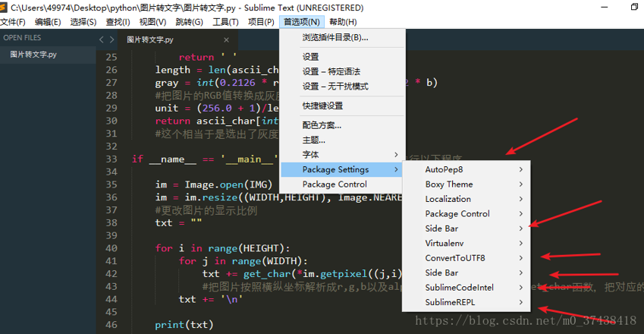Click the next tab arrow in sidebar header
The height and width of the screenshot is (334, 644).
pos(112,39)
